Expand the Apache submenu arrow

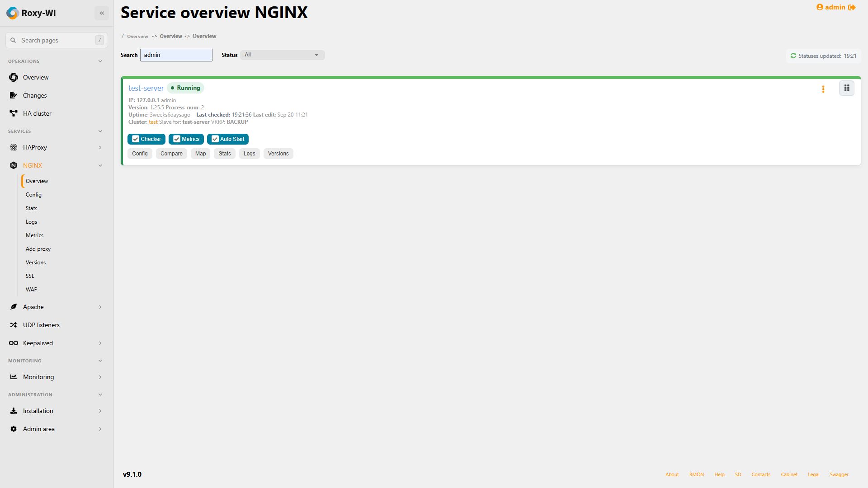pos(100,307)
